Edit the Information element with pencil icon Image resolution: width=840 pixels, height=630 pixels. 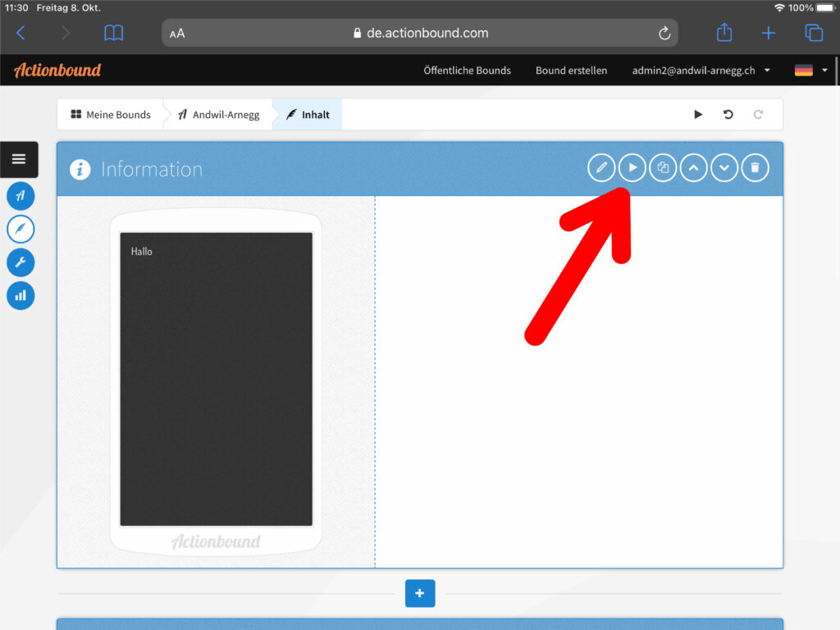(601, 168)
